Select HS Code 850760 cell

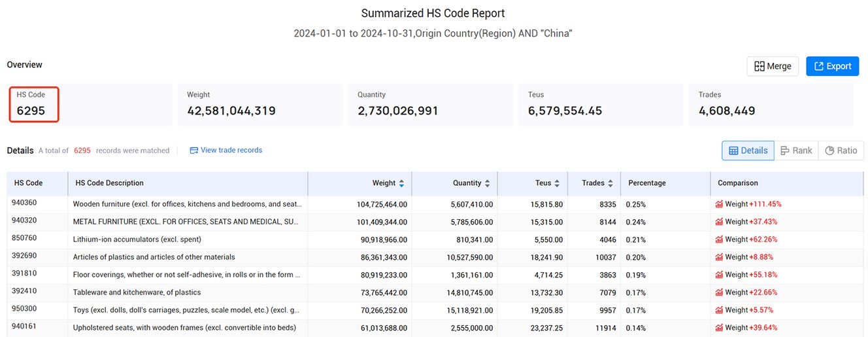click(37, 239)
